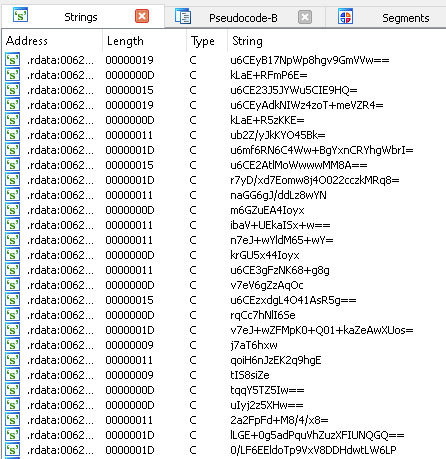Click string icon beside m6GZuEA4Ioyx row
Viewport: 446px width, 459px height.
click(x=13, y=210)
